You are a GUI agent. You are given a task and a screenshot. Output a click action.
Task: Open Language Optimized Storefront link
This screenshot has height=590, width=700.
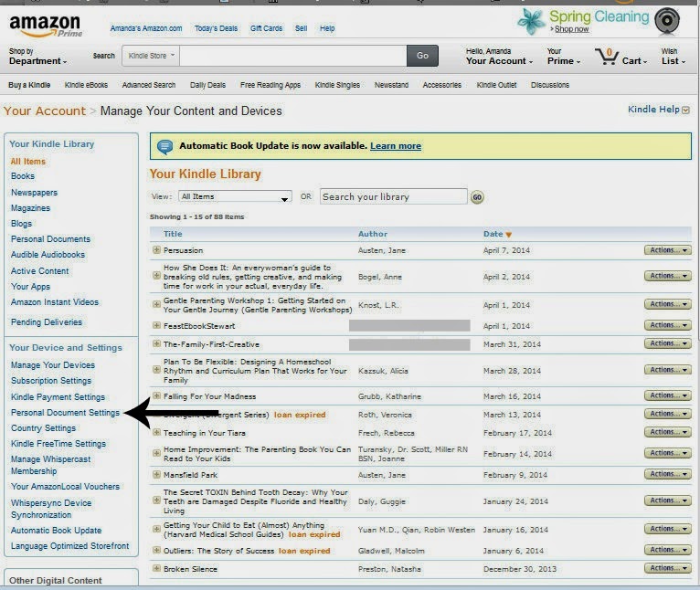click(69, 546)
